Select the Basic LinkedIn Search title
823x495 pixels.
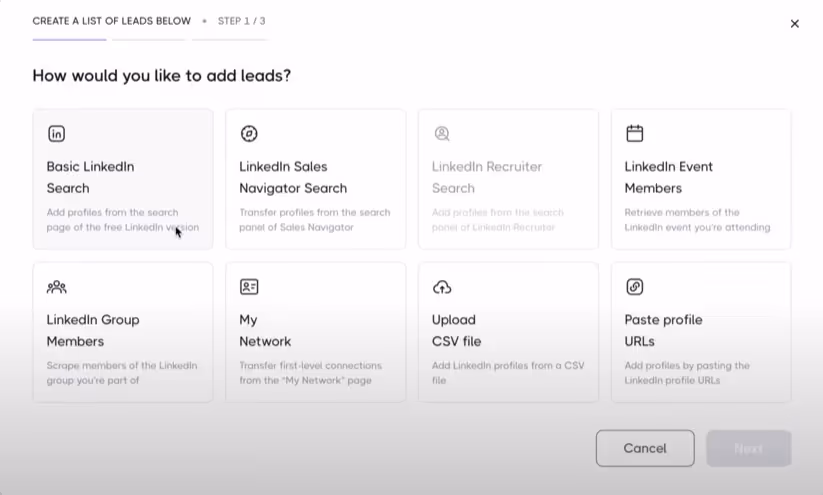[90, 177]
